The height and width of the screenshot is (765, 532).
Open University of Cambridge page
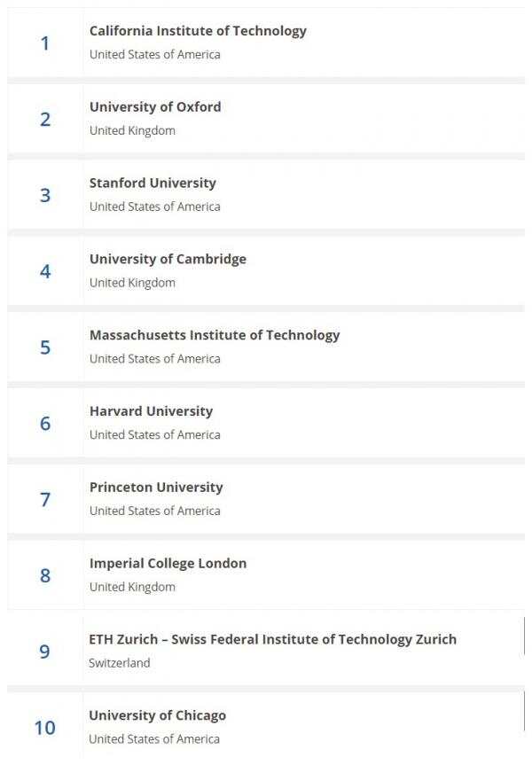tap(168, 259)
